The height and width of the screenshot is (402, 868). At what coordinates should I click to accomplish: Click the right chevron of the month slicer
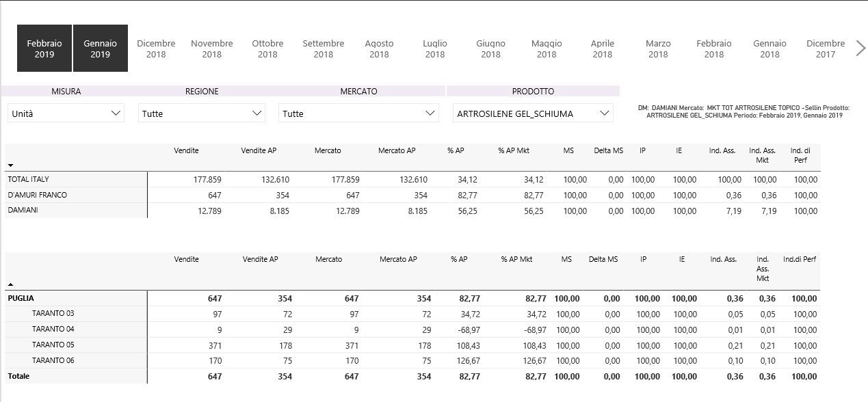tap(860, 48)
